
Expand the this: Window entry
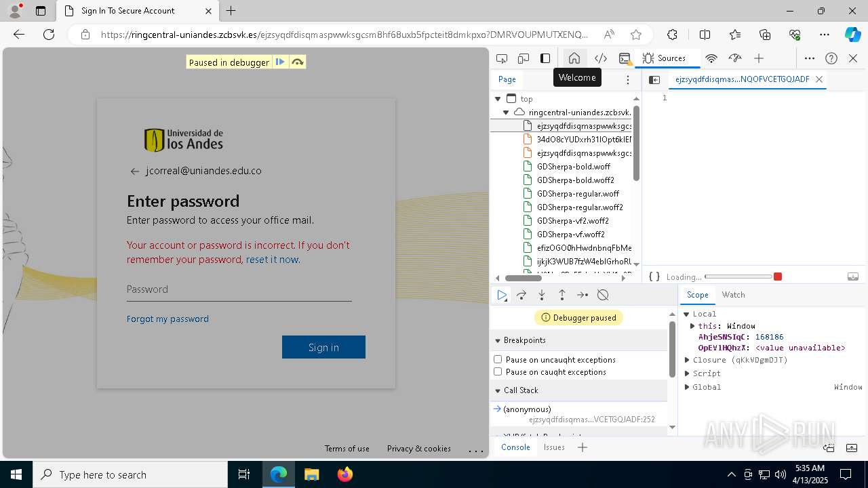692,326
